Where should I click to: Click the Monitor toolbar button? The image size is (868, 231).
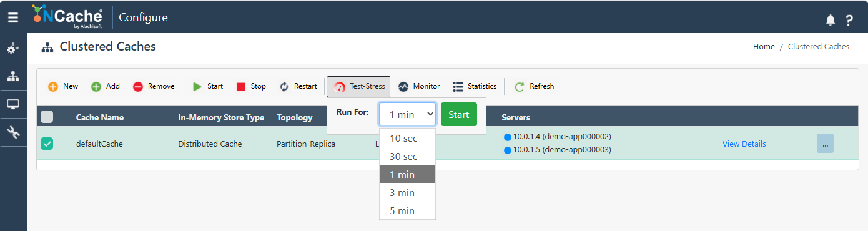(419, 86)
